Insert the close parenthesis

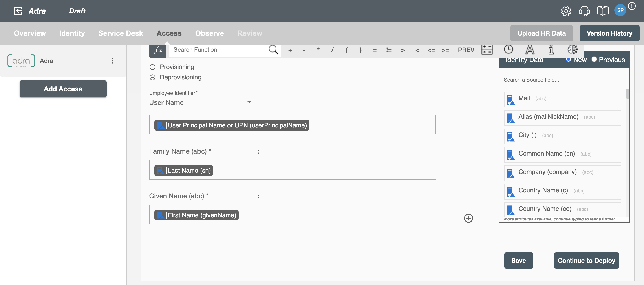pos(360,50)
